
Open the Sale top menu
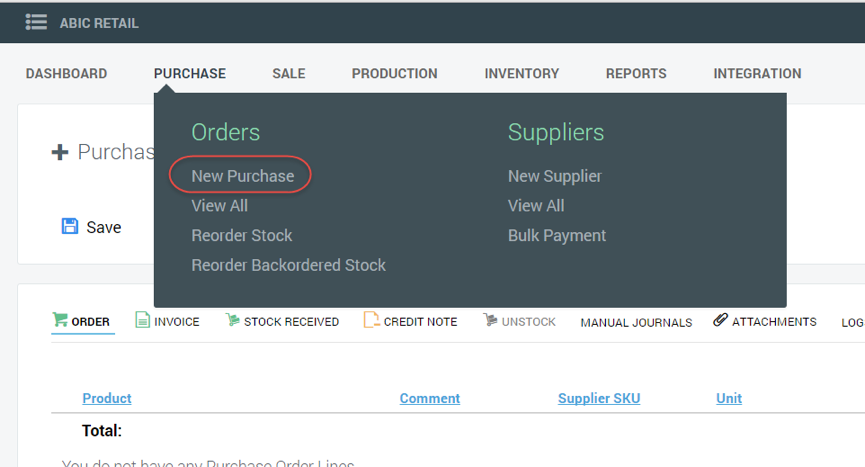[x=289, y=73]
